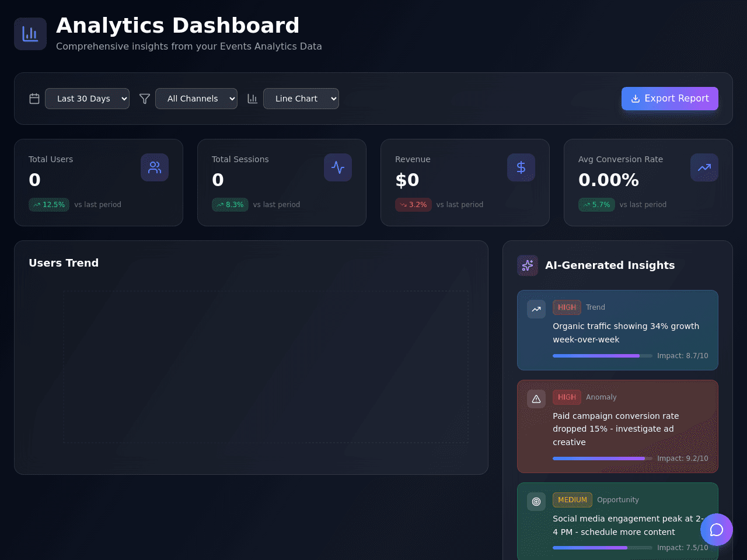Click the Users Trend chart heading
Screen dimensions: 747x560
click(x=64, y=263)
